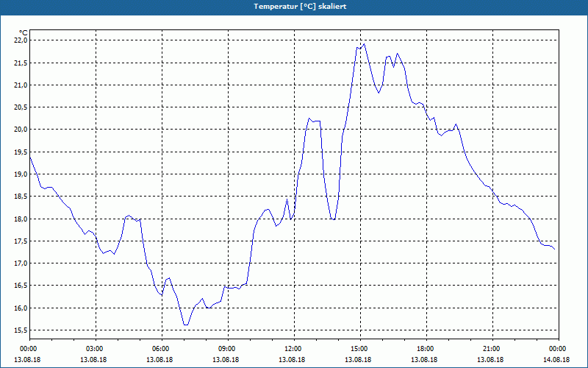Select the 13.08.18 date beneath 06:00
The height and width of the screenshot is (368, 588).
[159, 360]
